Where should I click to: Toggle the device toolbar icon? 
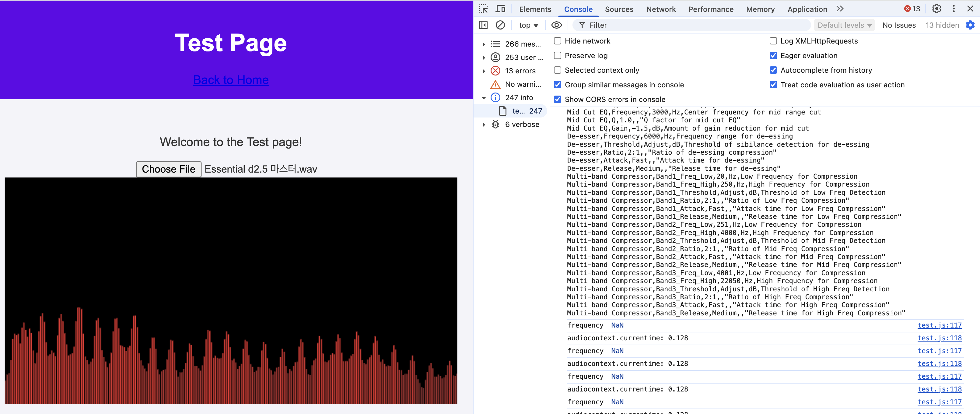pos(500,9)
